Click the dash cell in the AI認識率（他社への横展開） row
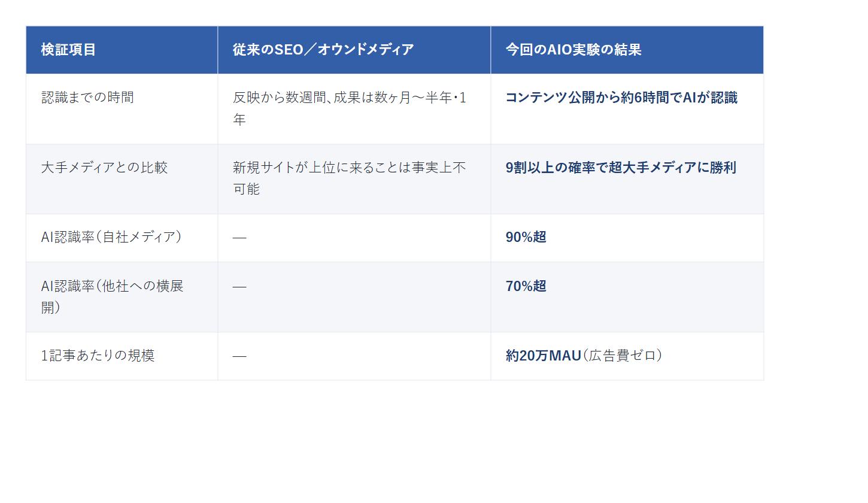This screenshot has height=503, width=868. (354, 297)
